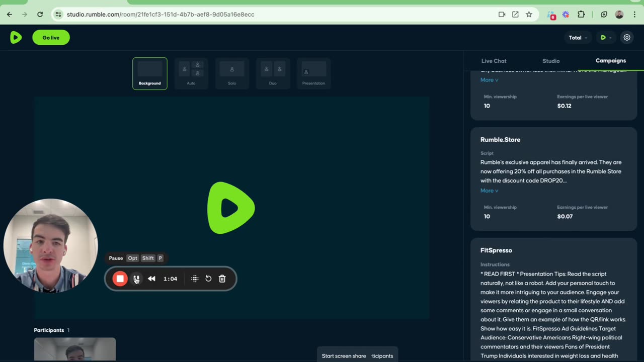The width and height of the screenshot is (644, 362).
Task: Open Chrome extensions puzzle icon
Action: pos(581,15)
